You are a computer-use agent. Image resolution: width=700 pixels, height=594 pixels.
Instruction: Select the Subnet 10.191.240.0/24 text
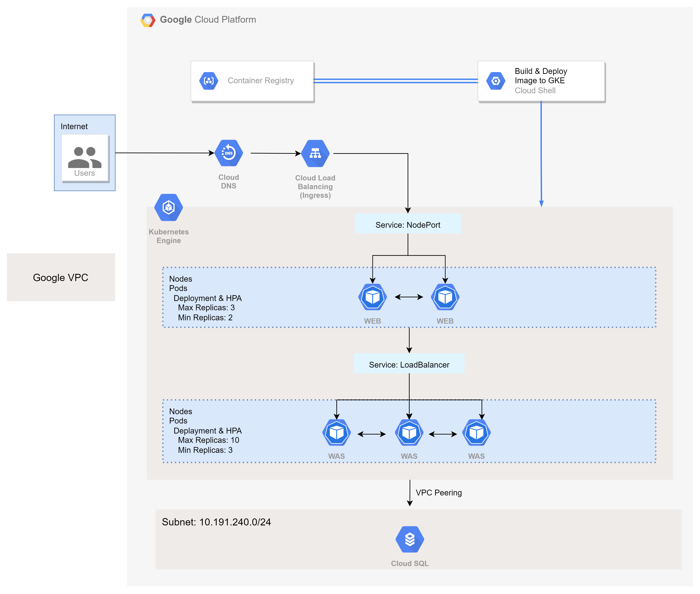216,522
